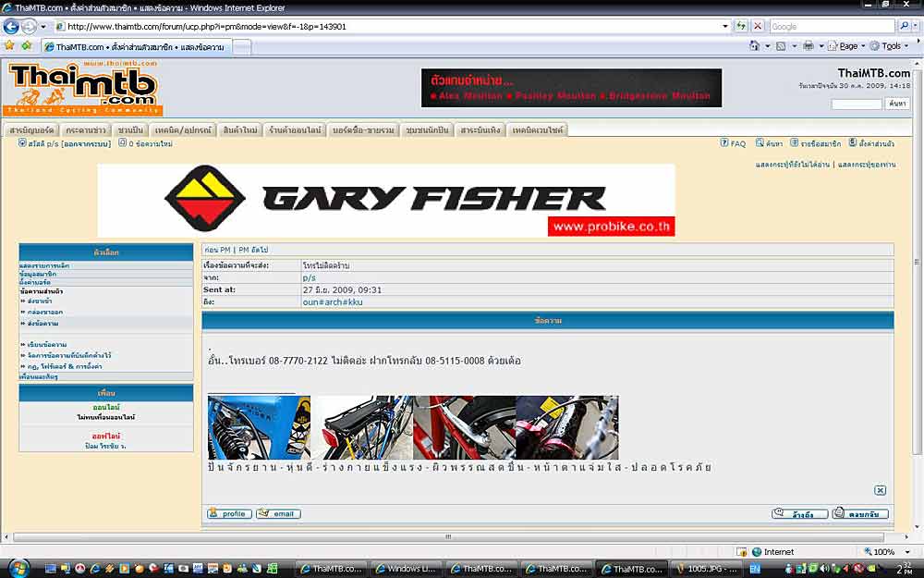Open the Sent messages link ส่งข้อความ in sidebar
This screenshot has width=924, height=578.
(43, 323)
